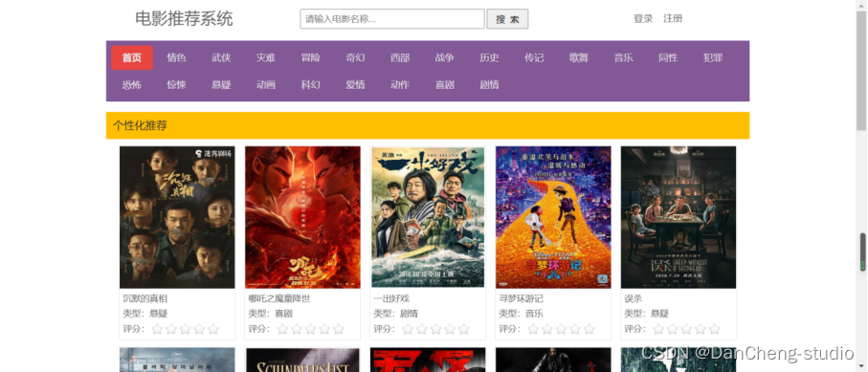
Task: Open the 灾难 category
Action: pyautogui.click(x=266, y=57)
